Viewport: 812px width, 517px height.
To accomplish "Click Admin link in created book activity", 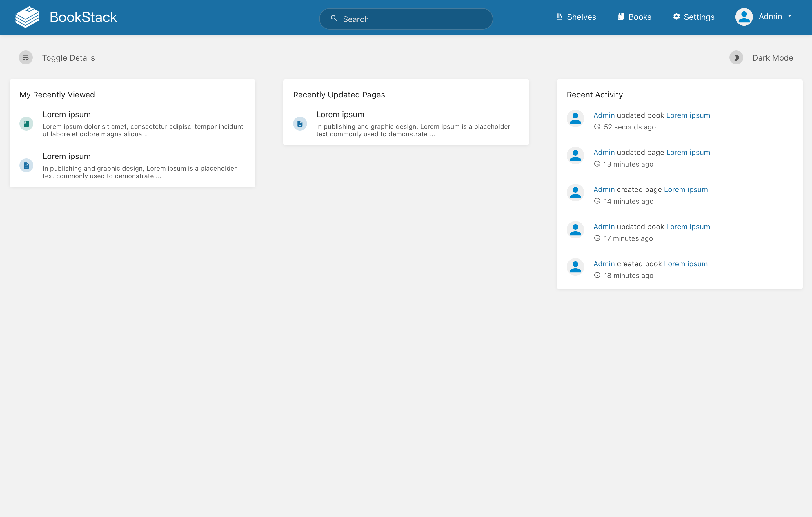I will pos(604,264).
